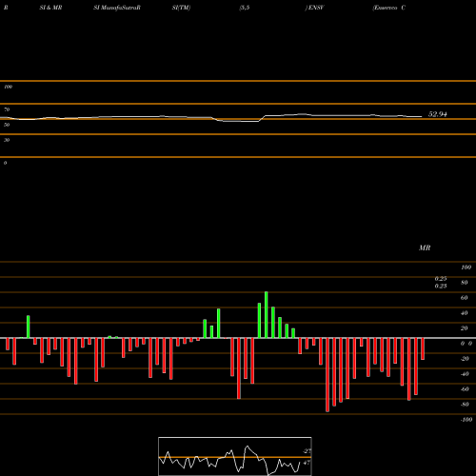This screenshot has width=476, height=476.
Task: Click the MR axis label -20
Action: click(465, 359)
